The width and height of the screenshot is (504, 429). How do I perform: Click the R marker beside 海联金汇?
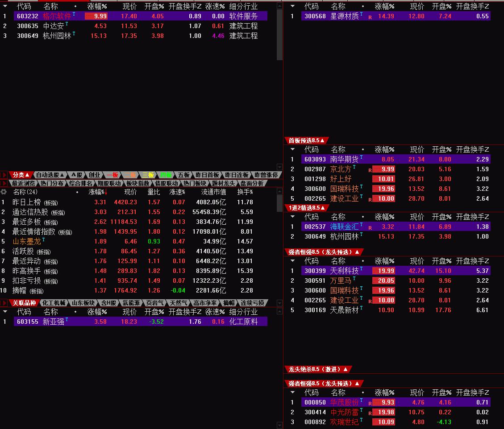click(x=370, y=228)
